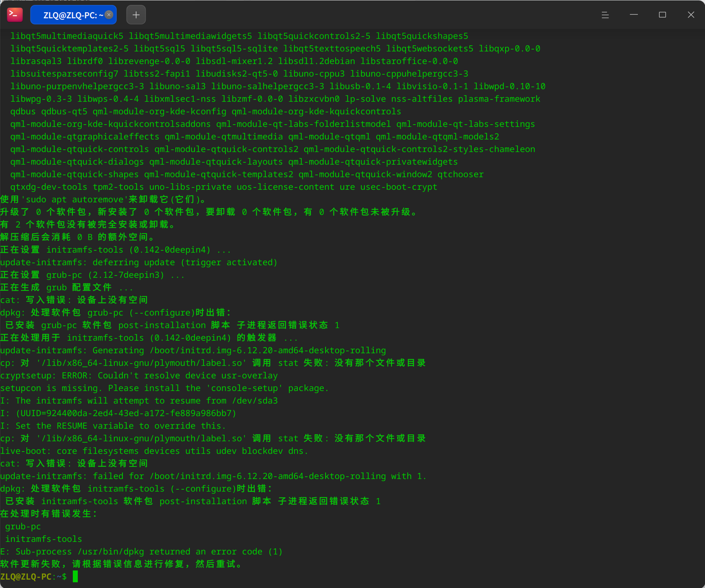The height and width of the screenshot is (588, 705).
Task: Click 'qml-module-qt-labs-settings' package name
Action: (x=466, y=124)
